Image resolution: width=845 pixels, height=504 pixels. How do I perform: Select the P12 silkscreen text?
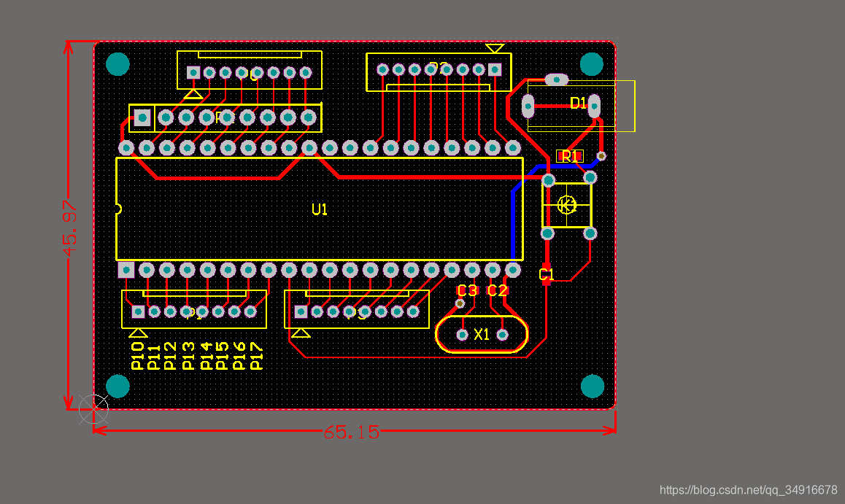point(170,355)
